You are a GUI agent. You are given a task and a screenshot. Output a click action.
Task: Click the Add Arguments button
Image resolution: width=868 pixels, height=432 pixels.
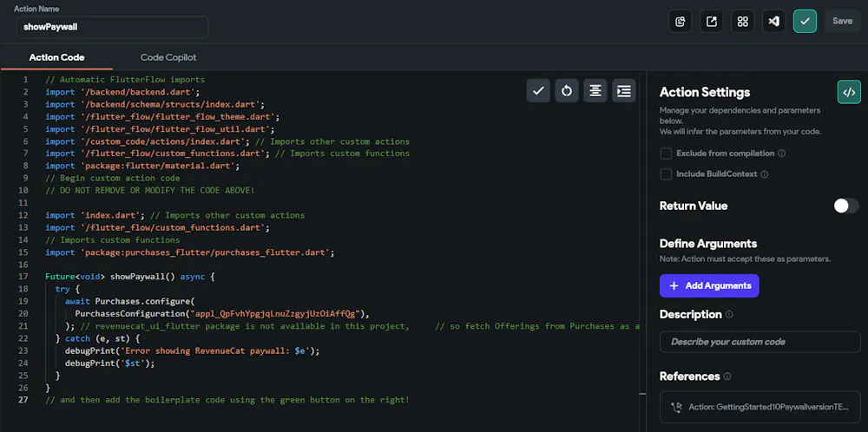pos(709,285)
